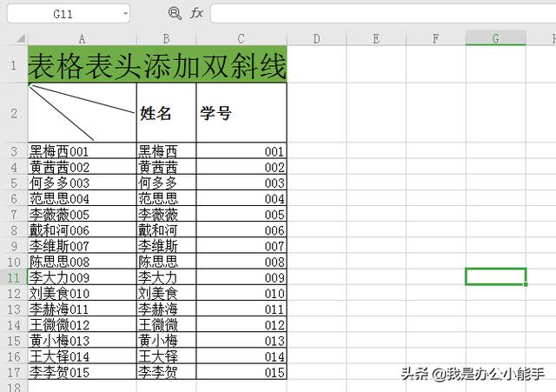Click name cell 刘美食 in column B

pyautogui.click(x=166, y=293)
